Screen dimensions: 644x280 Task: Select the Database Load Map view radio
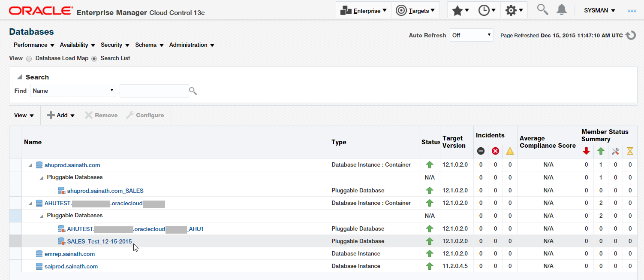coord(29,58)
